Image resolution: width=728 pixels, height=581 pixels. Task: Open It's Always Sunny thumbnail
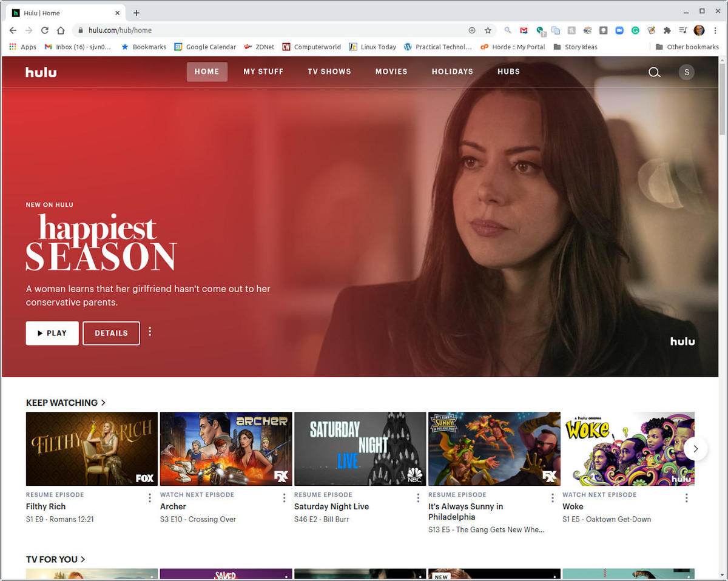pyautogui.click(x=494, y=449)
